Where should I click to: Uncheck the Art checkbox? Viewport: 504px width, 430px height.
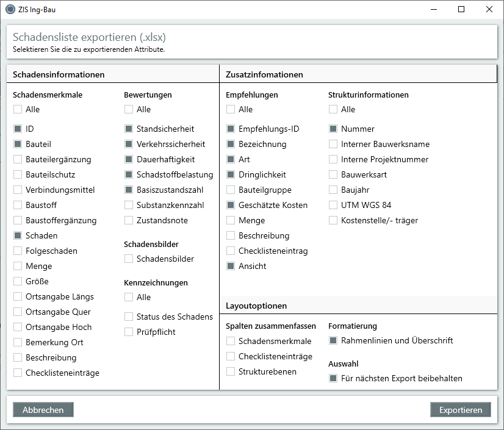[231, 159]
